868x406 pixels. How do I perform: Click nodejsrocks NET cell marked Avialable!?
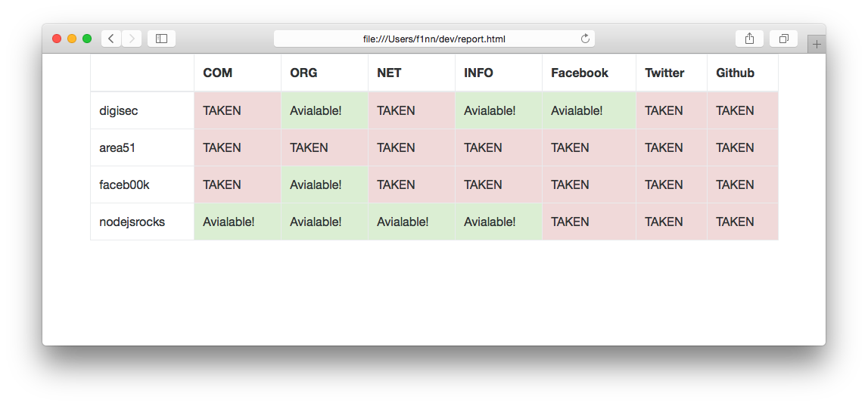click(412, 222)
